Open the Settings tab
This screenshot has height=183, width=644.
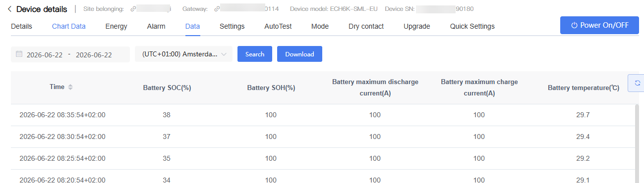[232, 26]
